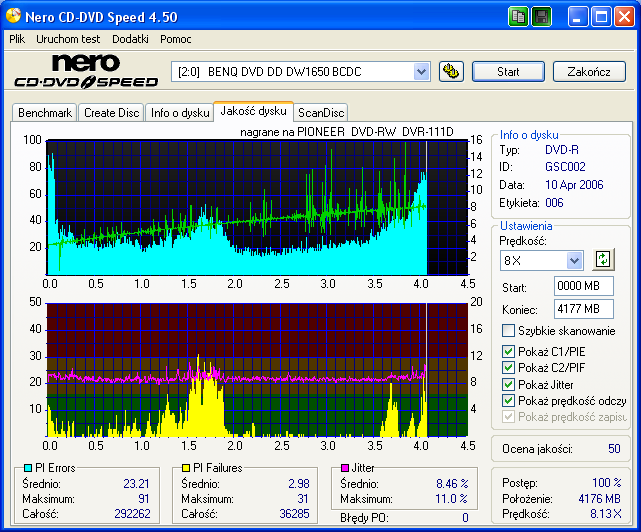Select the Jakość dysku tab

click(x=253, y=111)
